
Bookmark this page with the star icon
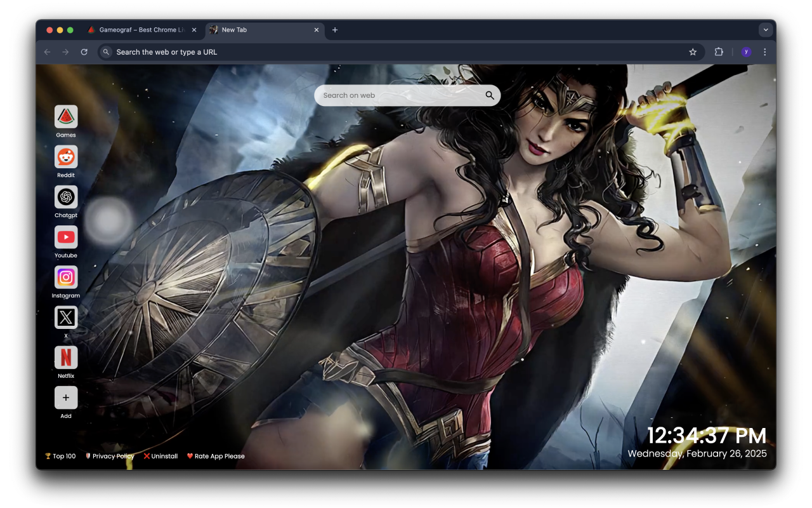[x=692, y=52]
